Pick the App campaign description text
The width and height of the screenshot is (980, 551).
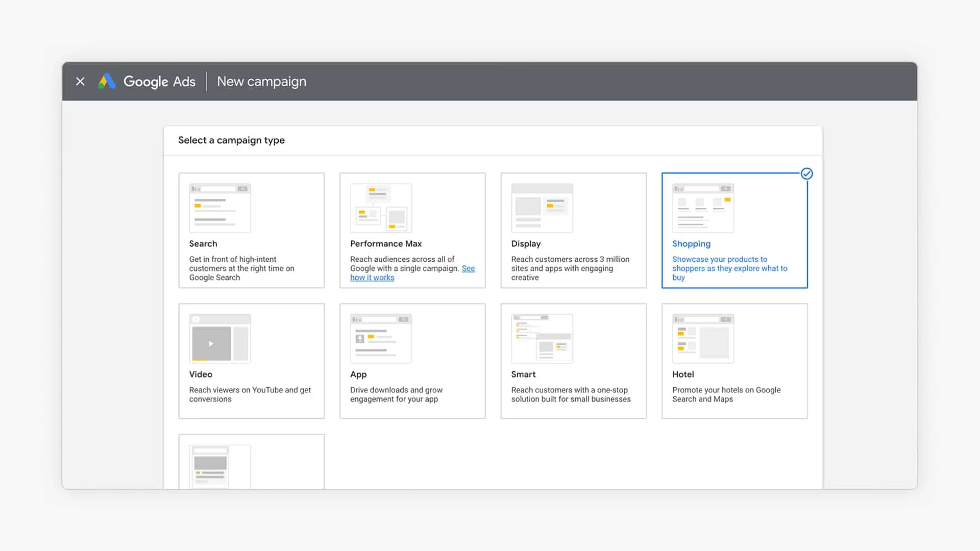tap(396, 394)
